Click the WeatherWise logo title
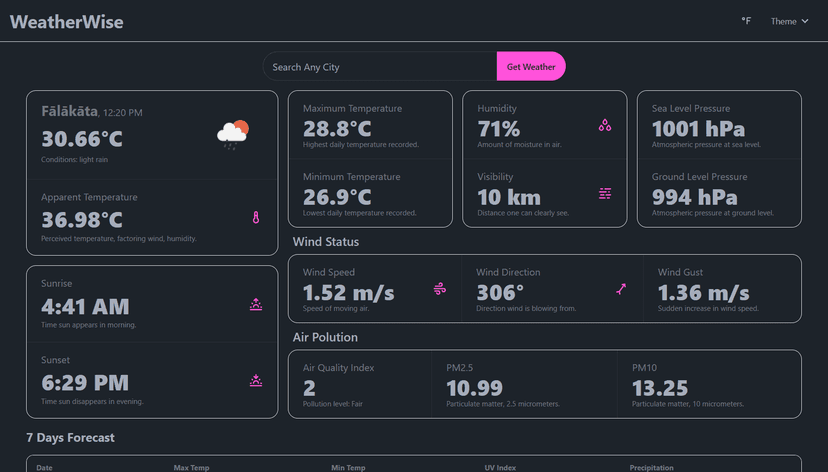 67,22
